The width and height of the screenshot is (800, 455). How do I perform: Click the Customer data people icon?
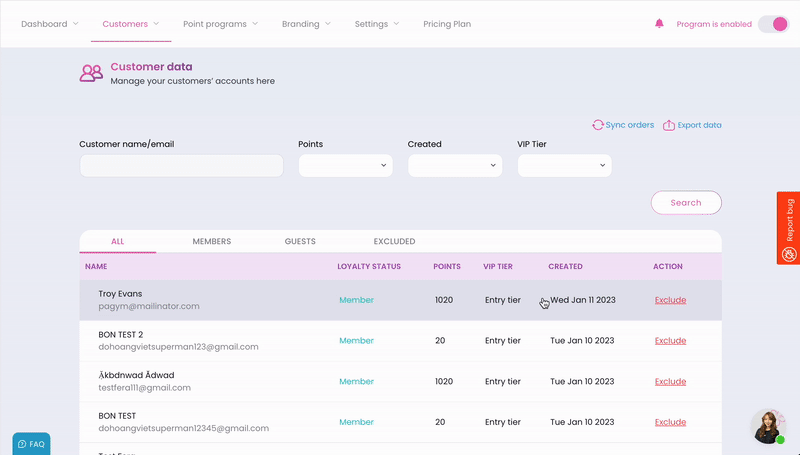click(x=91, y=73)
